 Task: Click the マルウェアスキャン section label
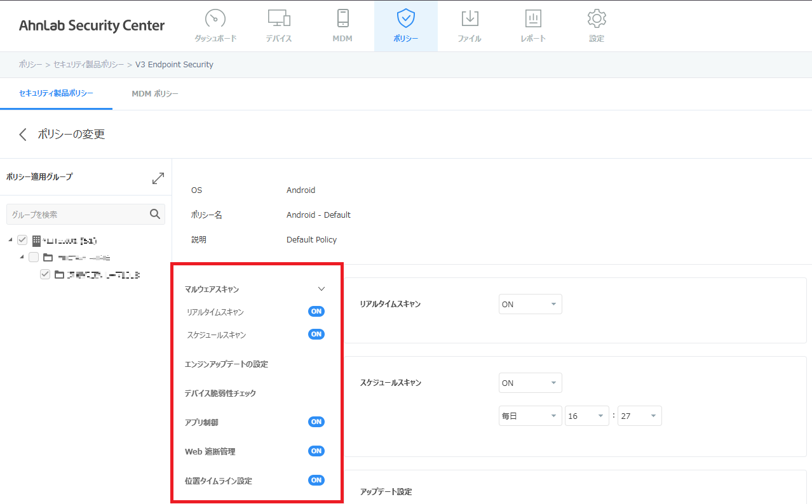[x=212, y=289]
